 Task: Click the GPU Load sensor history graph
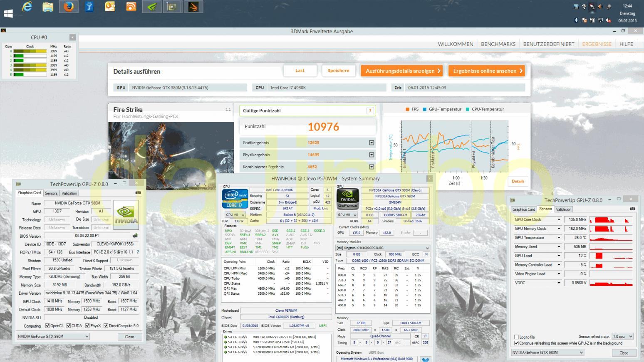pos(611,256)
